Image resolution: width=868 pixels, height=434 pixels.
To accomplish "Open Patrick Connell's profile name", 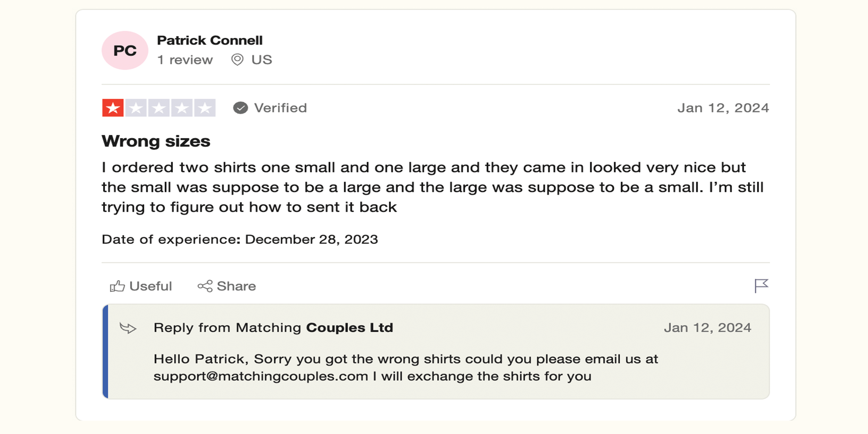I will (x=210, y=40).
